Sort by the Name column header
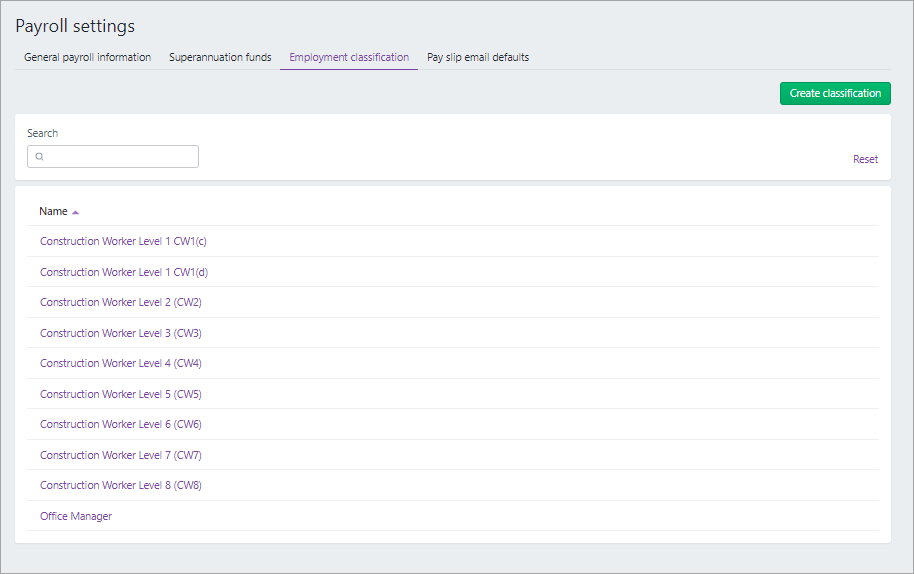Image resolution: width=914 pixels, height=574 pixels. coord(53,212)
